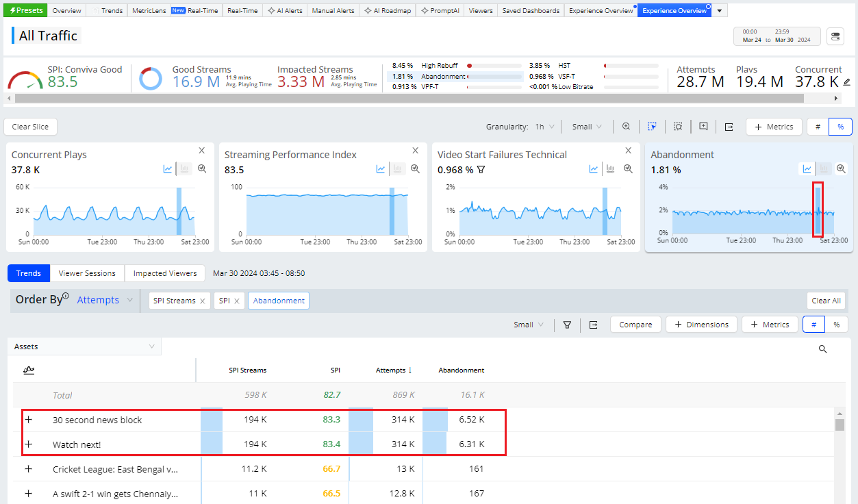Click the Clear Slice button
This screenshot has width=858, height=504.
31,127
